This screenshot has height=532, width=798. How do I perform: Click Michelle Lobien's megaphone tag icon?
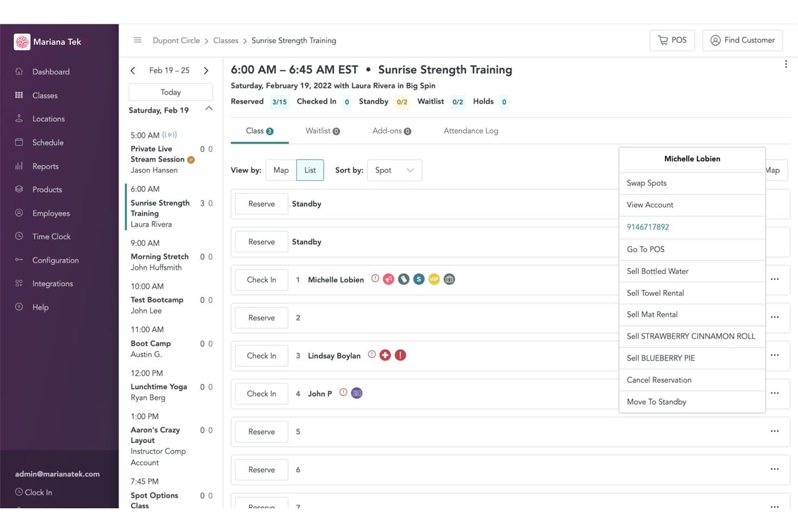click(x=388, y=279)
